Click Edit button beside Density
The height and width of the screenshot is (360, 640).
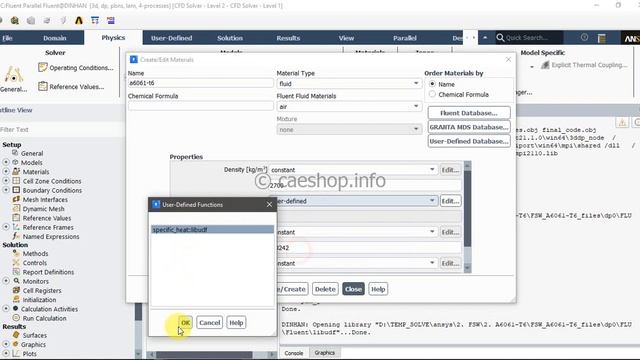(450, 169)
